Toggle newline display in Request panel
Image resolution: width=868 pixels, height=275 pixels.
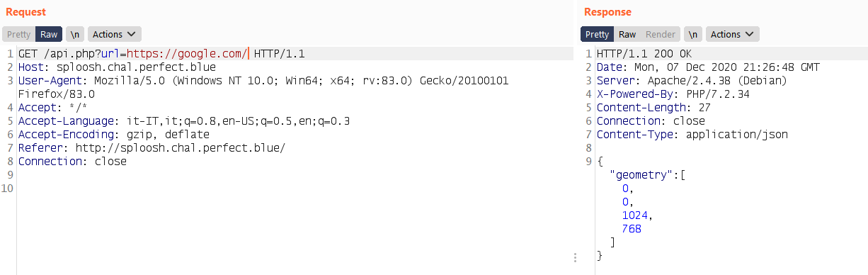(74, 34)
